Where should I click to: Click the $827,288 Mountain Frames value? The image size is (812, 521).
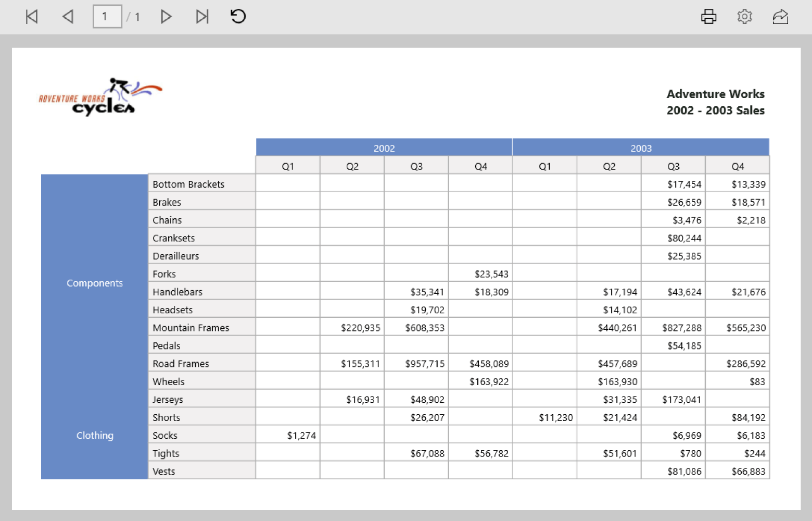681,328
